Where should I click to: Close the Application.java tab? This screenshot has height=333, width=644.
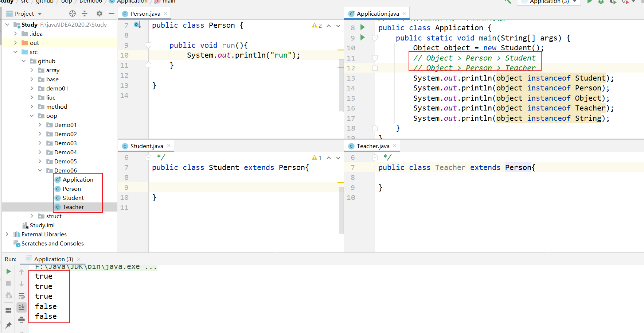point(404,13)
